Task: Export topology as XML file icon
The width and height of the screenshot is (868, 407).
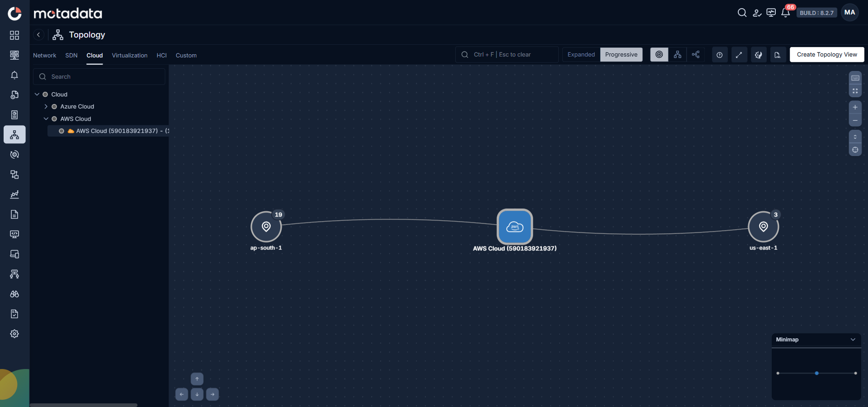Action: point(778,55)
